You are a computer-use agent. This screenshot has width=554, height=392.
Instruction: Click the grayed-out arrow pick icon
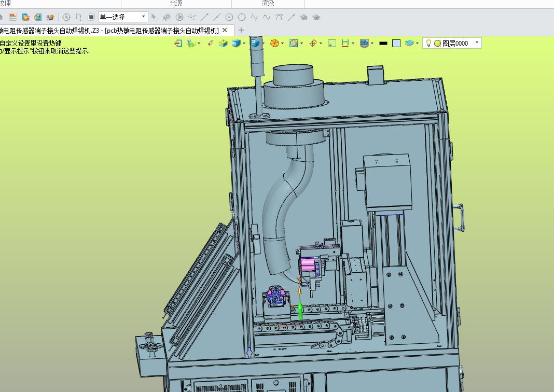tap(154, 17)
